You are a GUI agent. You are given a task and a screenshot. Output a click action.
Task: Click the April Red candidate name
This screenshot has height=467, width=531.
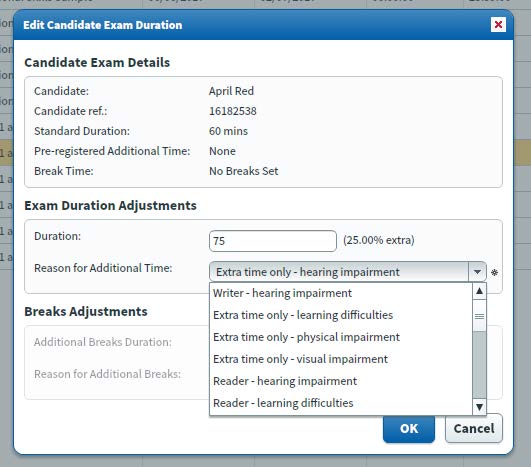pos(231,91)
